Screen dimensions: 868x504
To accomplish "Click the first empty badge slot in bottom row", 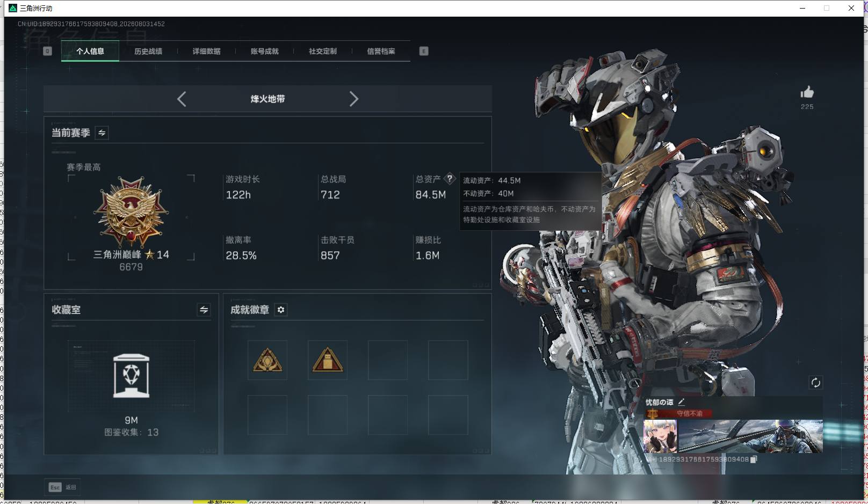I will pos(267,415).
